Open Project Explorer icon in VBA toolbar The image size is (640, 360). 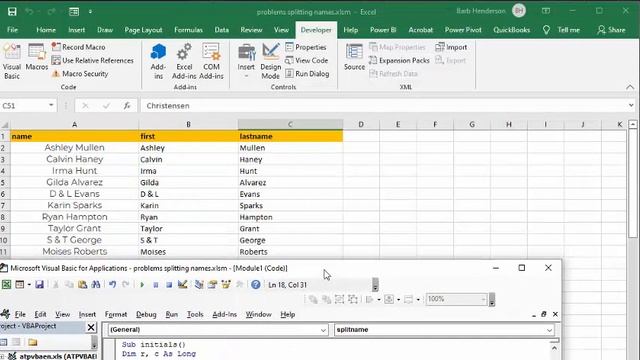click(199, 284)
